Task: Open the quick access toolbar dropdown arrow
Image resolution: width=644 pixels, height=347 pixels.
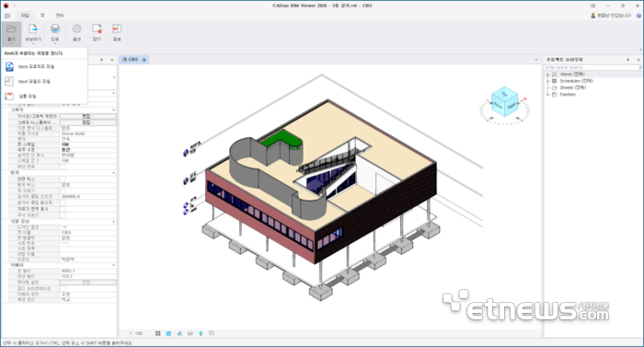Action: (x=14, y=6)
